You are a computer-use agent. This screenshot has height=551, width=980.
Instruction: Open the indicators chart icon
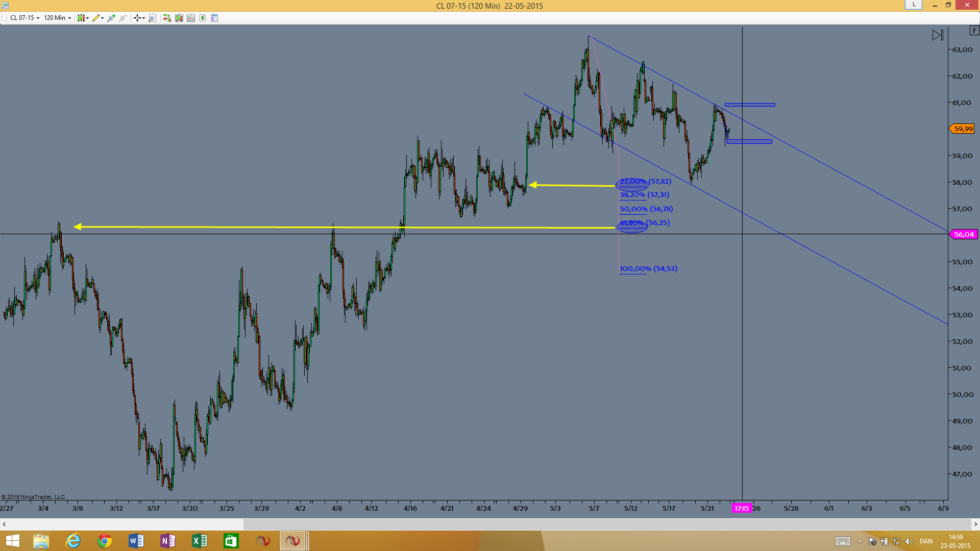point(191,18)
